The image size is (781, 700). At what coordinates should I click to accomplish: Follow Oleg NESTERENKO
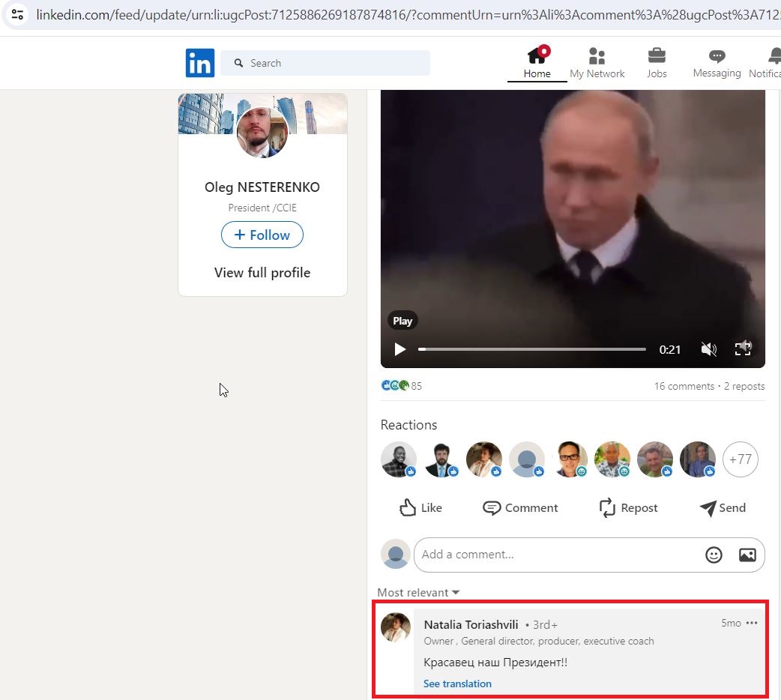point(262,235)
